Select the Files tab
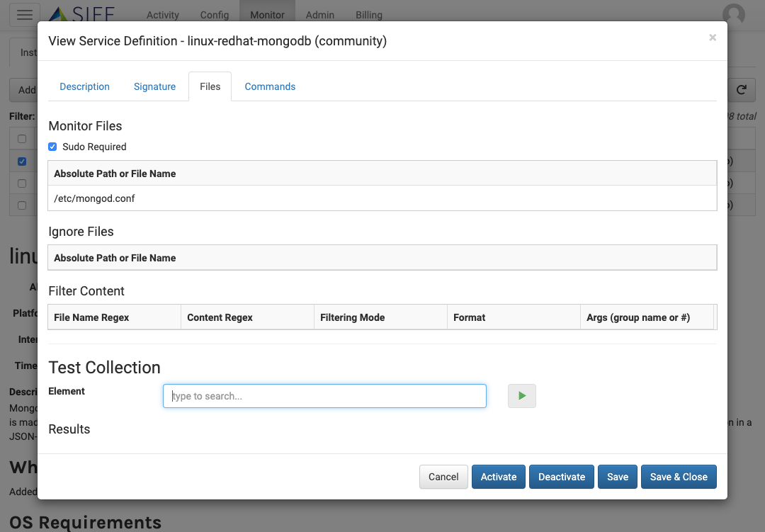The image size is (765, 532). [x=210, y=86]
